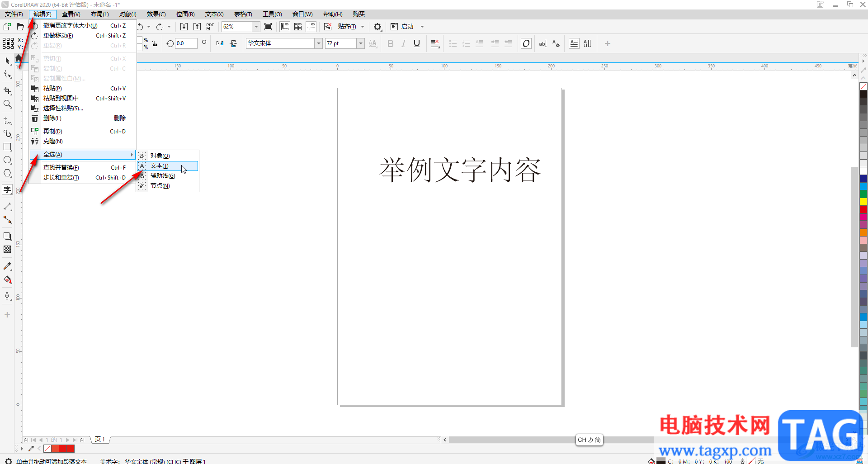This screenshot has height=464, width=868.
Task: Click the rotation angle input field
Action: click(186, 43)
